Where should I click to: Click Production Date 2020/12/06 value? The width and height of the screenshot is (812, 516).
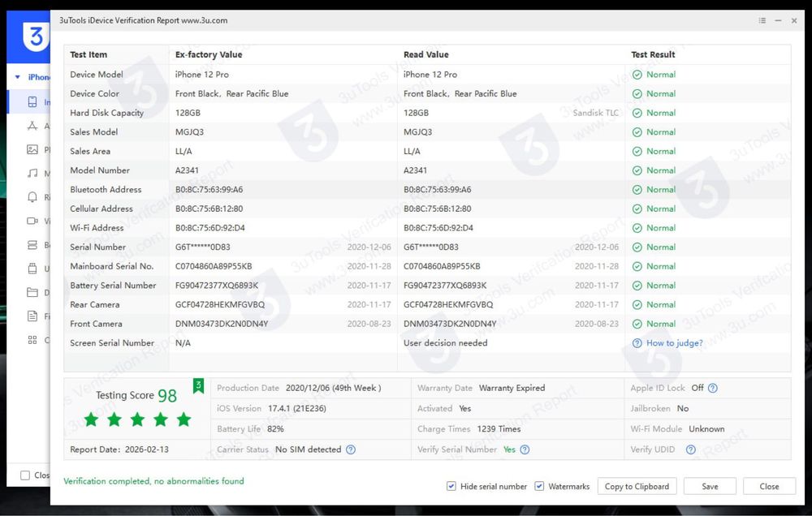tap(334, 388)
